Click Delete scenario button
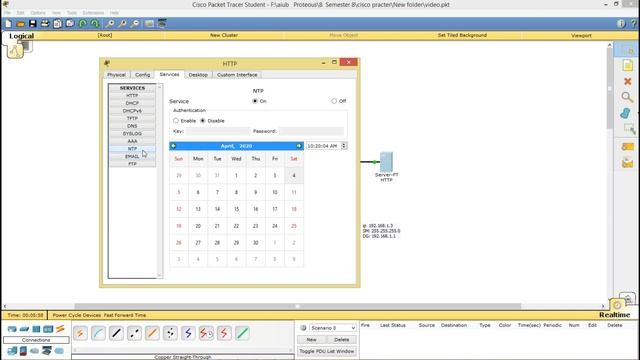640x360 pixels. pos(342,340)
